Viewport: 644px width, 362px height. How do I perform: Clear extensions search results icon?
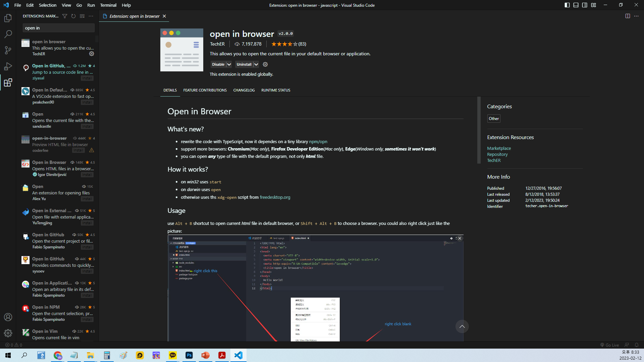82,16
